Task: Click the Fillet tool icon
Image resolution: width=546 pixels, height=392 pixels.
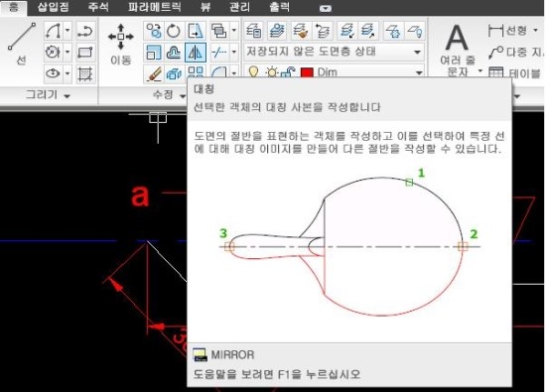Action: (219, 72)
